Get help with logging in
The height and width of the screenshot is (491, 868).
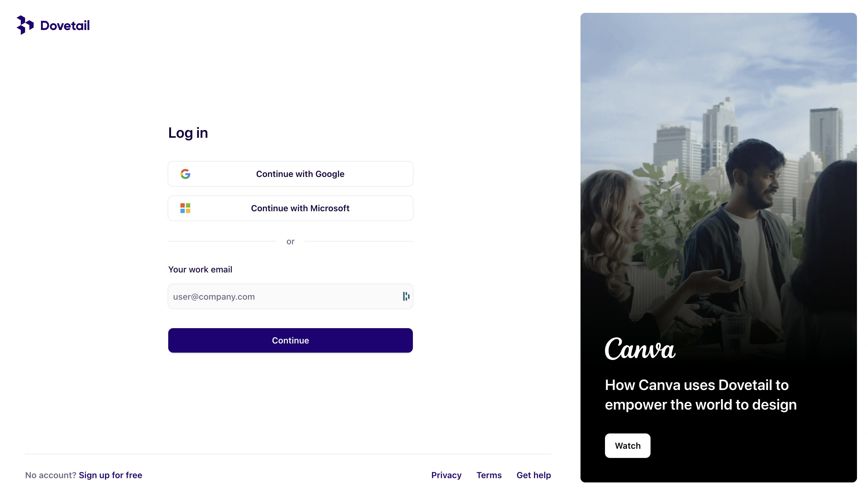coord(533,475)
